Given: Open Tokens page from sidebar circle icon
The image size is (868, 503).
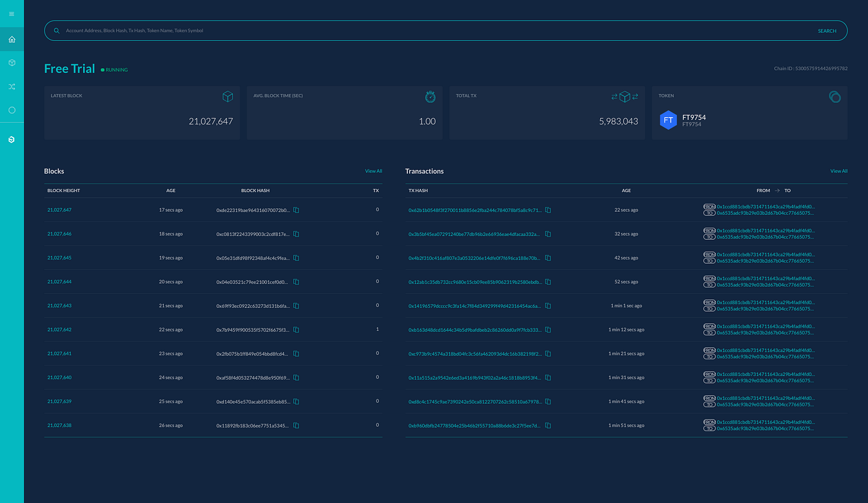Looking at the screenshot, I should [x=12, y=110].
